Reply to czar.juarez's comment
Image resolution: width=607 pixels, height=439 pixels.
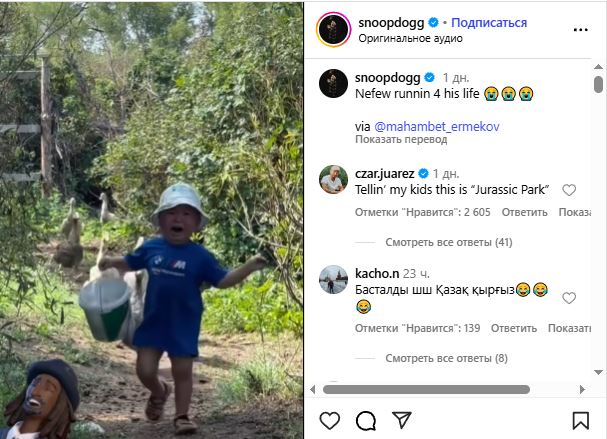click(x=524, y=212)
